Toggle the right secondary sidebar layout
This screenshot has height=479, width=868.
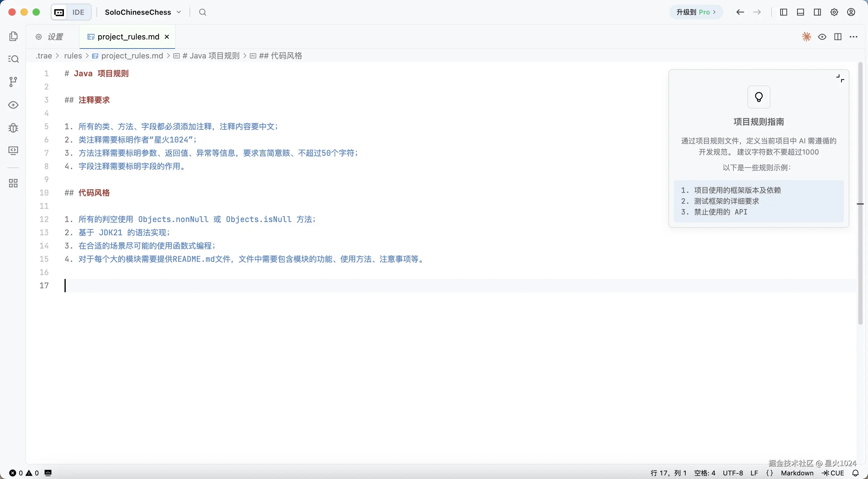pyautogui.click(x=817, y=12)
